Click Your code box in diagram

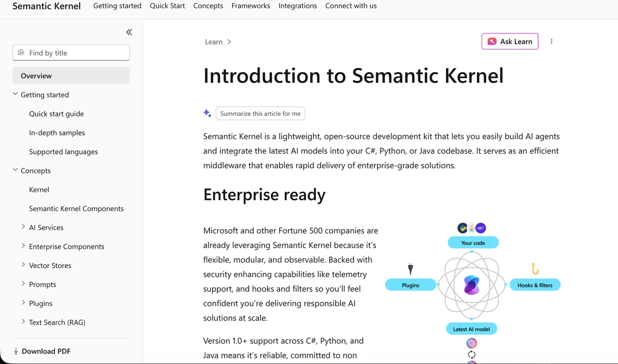coord(473,242)
